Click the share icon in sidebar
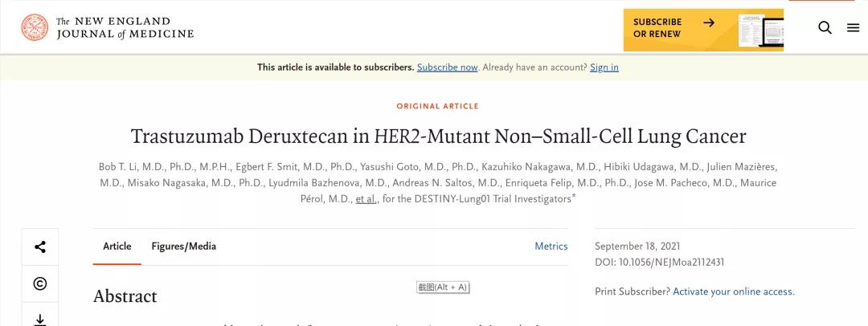 coord(40,247)
